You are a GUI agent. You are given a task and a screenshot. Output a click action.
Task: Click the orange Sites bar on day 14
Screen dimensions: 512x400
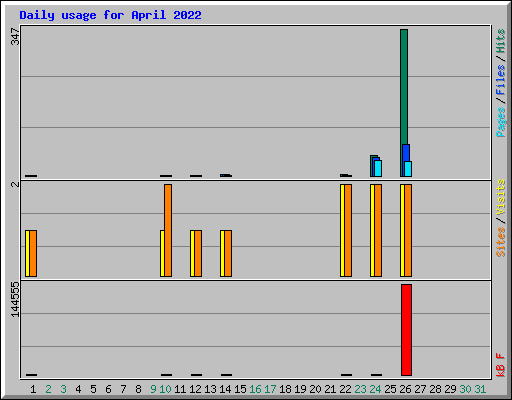pyautogui.click(x=228, y=253)
